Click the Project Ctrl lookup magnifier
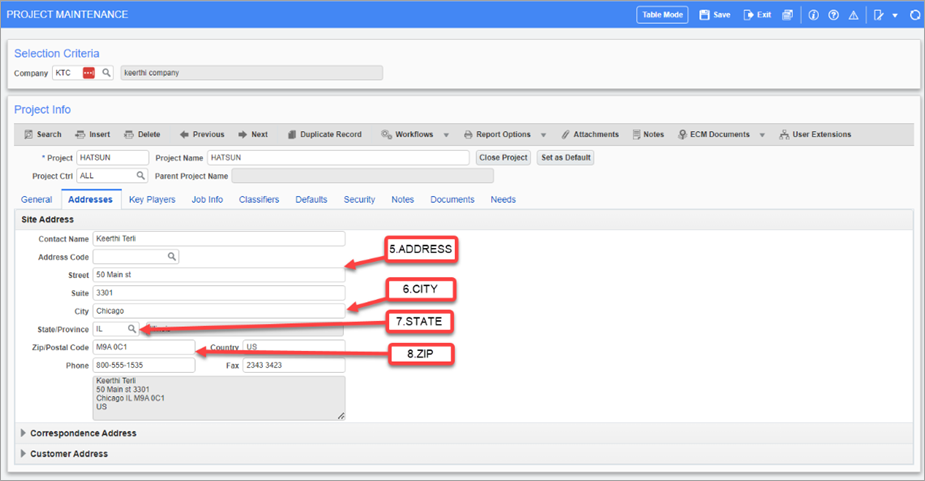 coord(141,176)
